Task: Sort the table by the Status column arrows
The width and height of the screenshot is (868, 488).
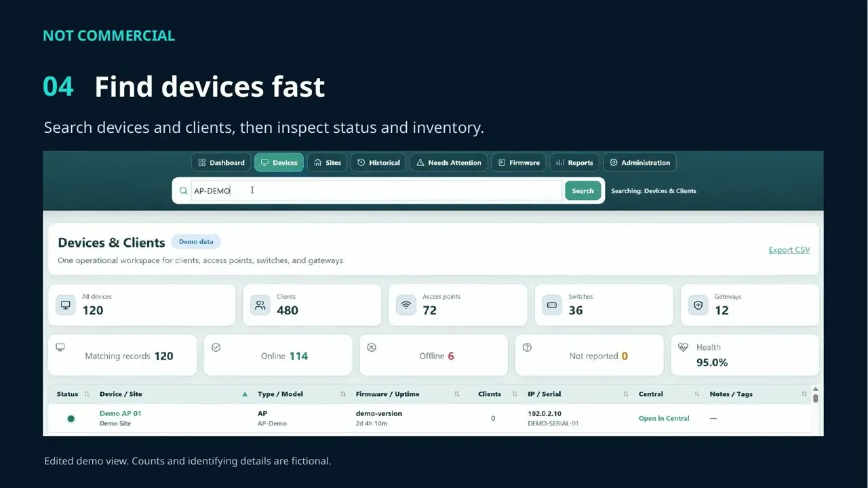Action: [86, 394]
